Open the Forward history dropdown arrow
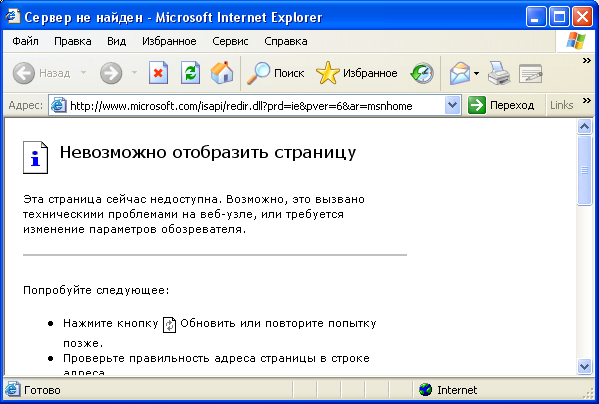 (134, 73)
